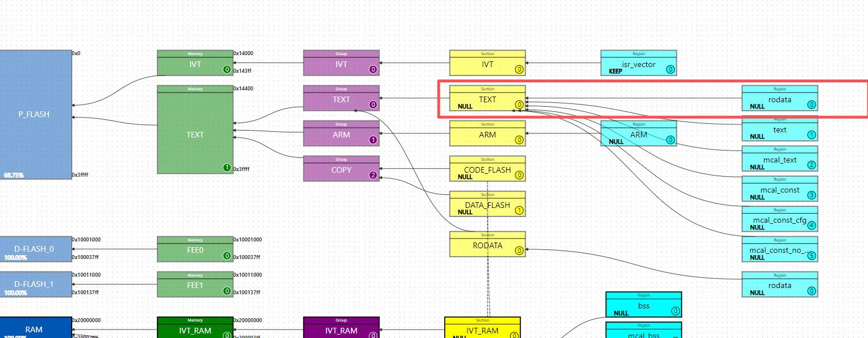The width and height of the screenshot is (868, 338).
Task: Click index badge 5 on mcal_const_no_... Region
Action: click(812, 256)
